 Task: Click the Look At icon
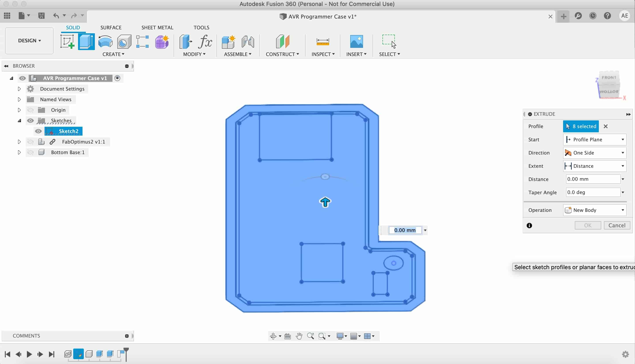(x=288, y=336)
